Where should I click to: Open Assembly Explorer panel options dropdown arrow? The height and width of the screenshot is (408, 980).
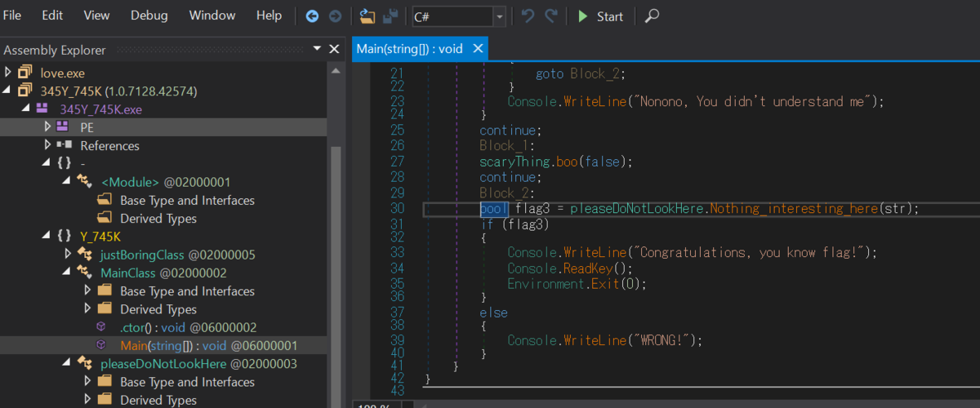point(317,50)
